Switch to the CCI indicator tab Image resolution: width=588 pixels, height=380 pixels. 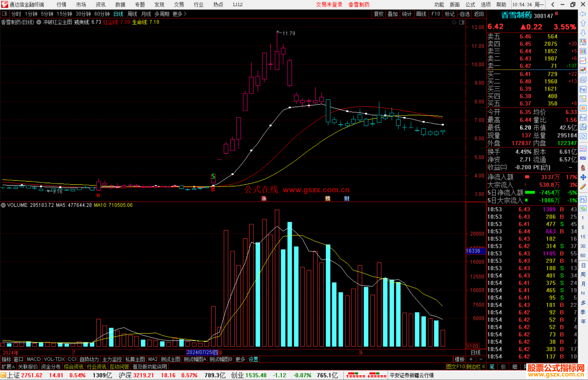72,359
